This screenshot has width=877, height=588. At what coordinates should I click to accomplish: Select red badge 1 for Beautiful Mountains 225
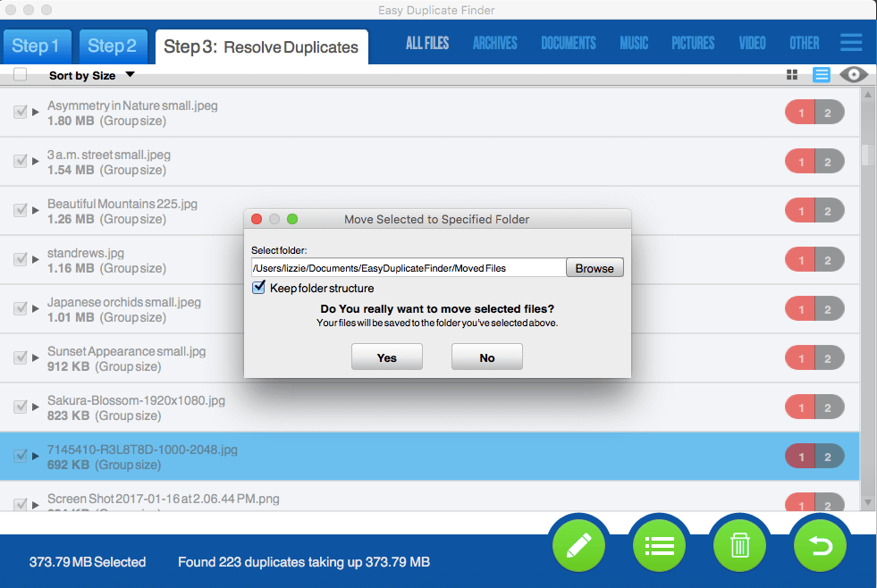coord(800,211)
